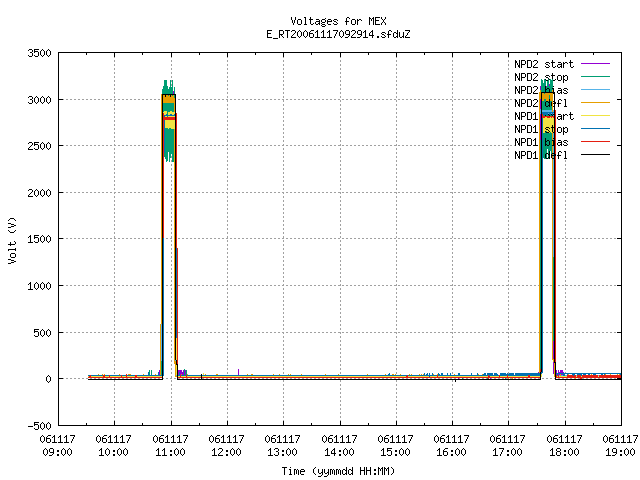The image size is (640, 480).
Task: Click the 'Time (yymmdd HH:MM)' x-axis label
Action: coord(338,471)
